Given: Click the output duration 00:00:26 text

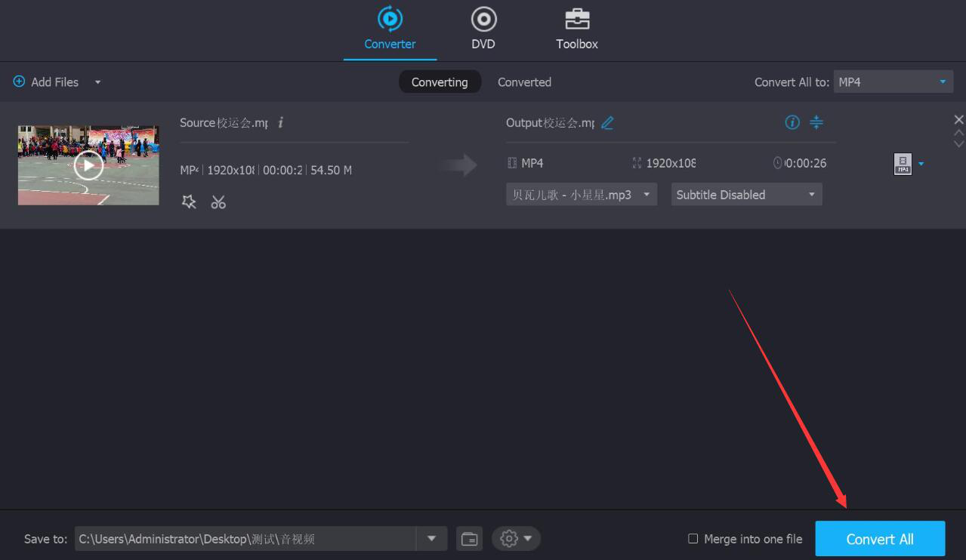Looking at the screenshot, I should (805, 163).
